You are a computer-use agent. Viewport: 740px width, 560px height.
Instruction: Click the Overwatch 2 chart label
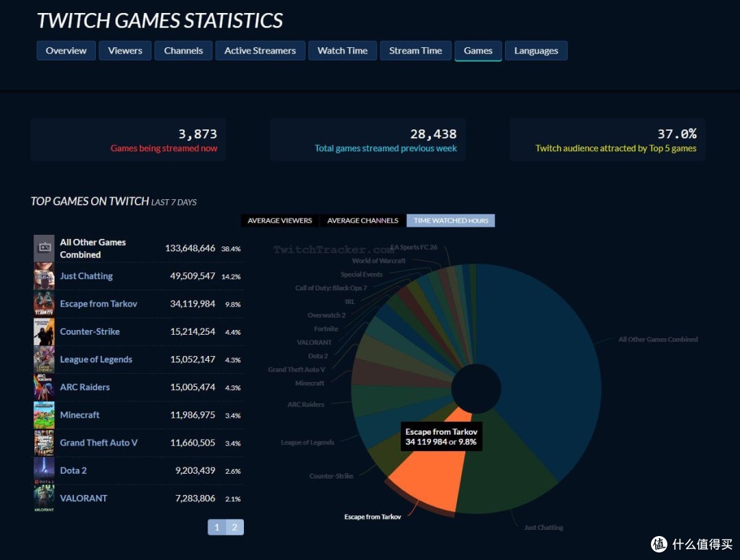pos(327,315)
